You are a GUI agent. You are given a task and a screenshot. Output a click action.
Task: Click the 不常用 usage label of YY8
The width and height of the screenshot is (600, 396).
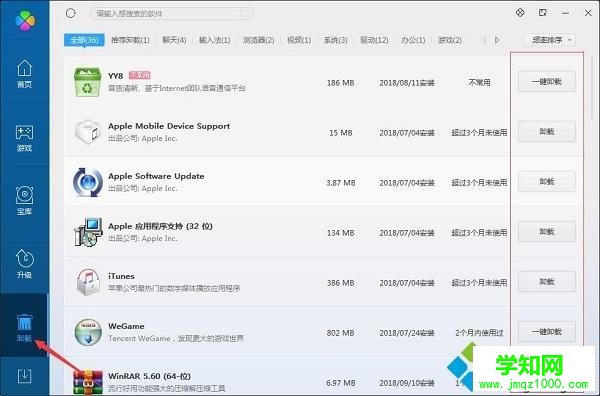[479, 82]
